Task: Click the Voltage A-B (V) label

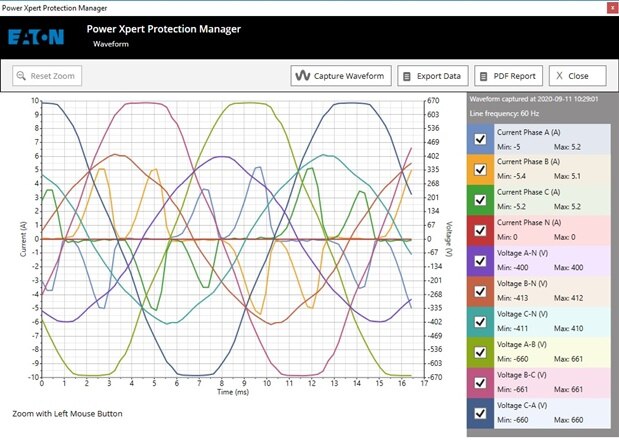Action: [x=522, y=344]
